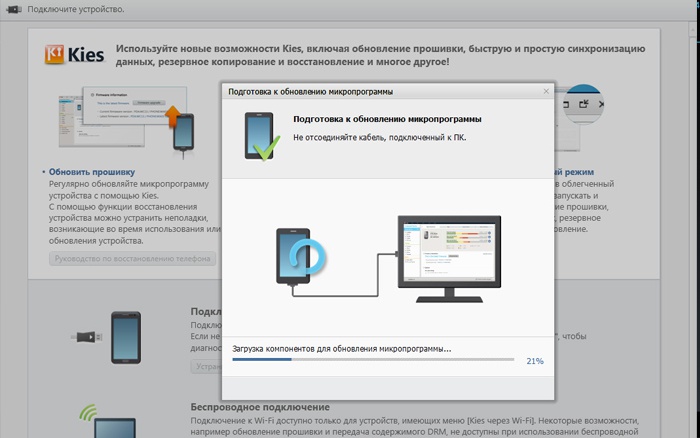Close the firmware update preparation dialog
The image size is (700, 438).
tap(546, 91)
